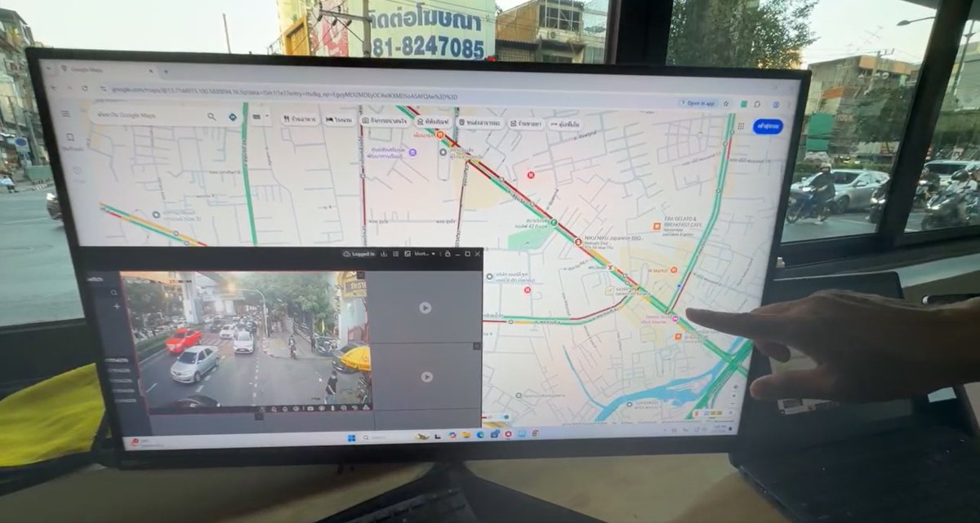This screenshot has height=523, width=980.
Task: Select the Hotels category chip
Action: 339,120
